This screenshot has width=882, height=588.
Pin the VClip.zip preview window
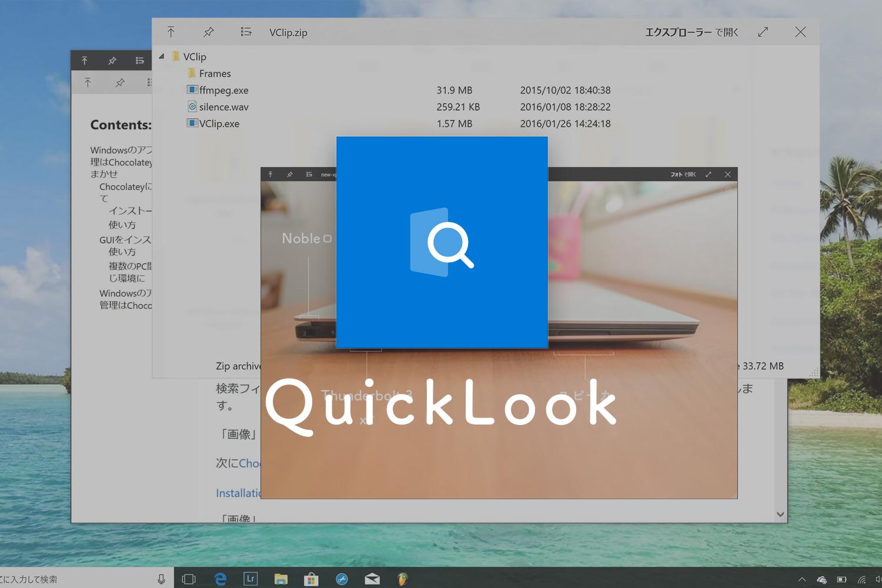(x=209, y=32)
